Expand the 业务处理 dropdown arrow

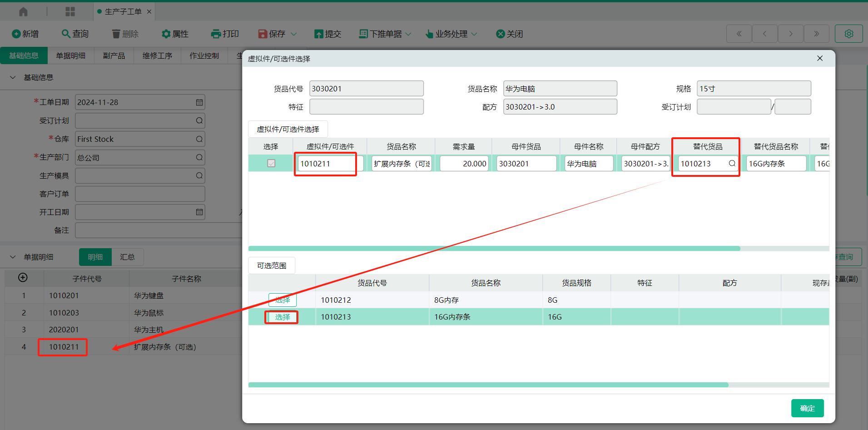point(474,34)
